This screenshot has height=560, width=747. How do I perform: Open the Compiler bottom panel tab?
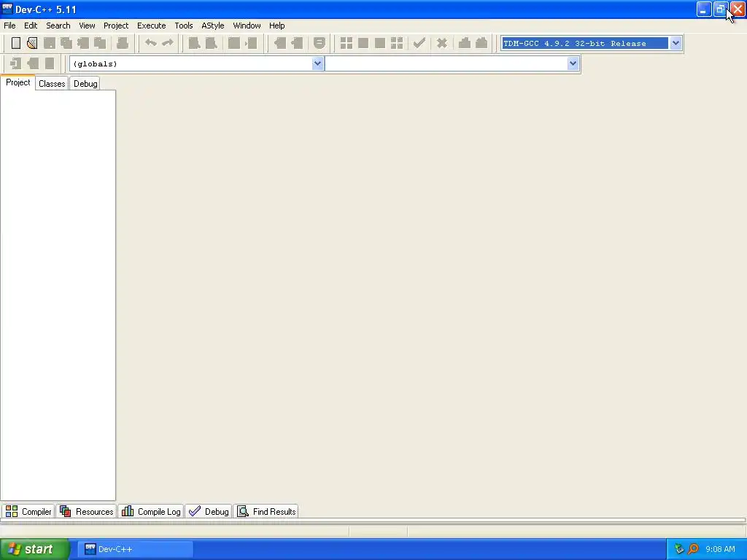coord(28,511)
